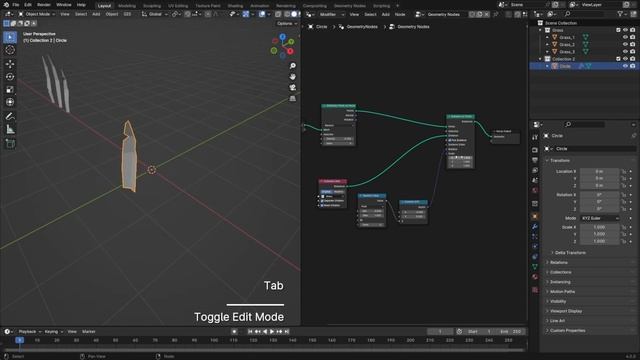This screenshot has height=360, width=640.
Task: Uncheck the Collection 2 exclude checkbox
Action: (618, 59)
